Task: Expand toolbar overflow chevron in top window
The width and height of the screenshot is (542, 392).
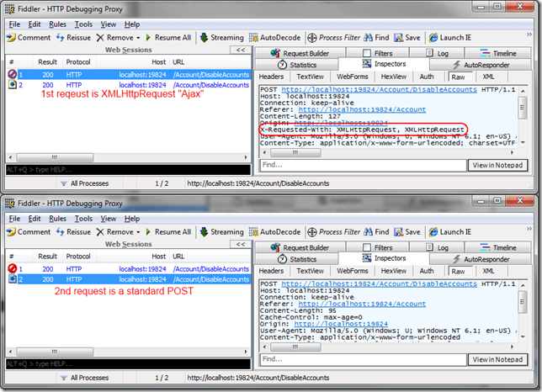Action: pos(529,34)
